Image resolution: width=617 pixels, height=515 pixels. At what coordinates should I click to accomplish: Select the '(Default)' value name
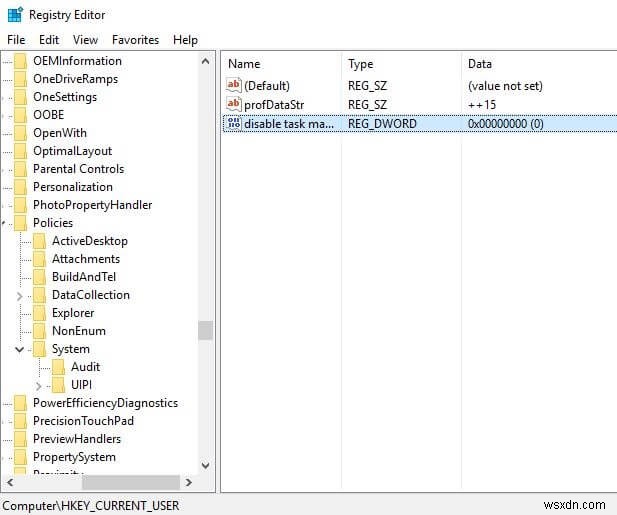coord(267,86)
